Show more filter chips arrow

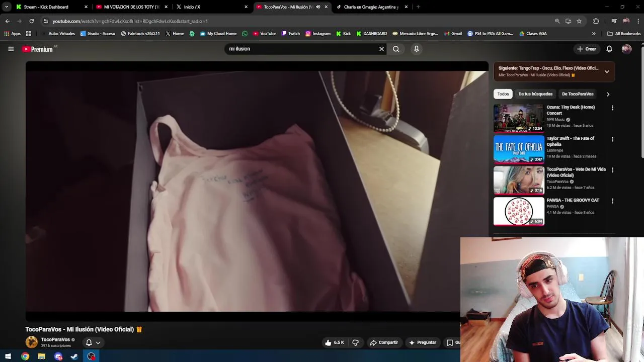608,94
